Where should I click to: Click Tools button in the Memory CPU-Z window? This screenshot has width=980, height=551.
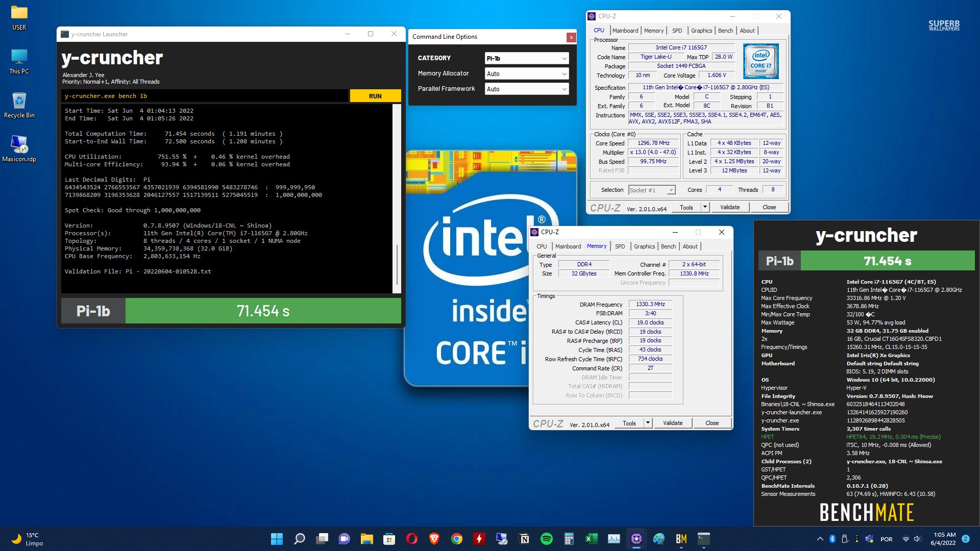(629, 423)
